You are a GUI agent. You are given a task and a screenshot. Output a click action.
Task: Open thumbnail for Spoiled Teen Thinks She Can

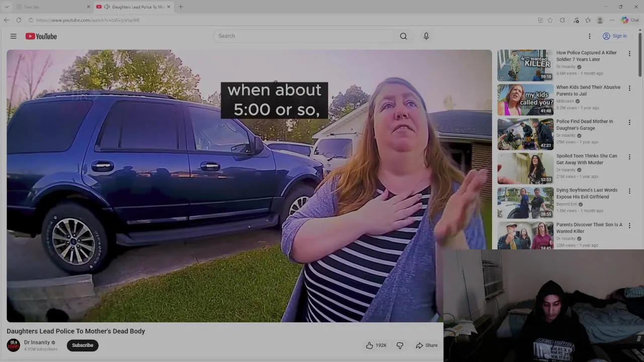point(525,168)
